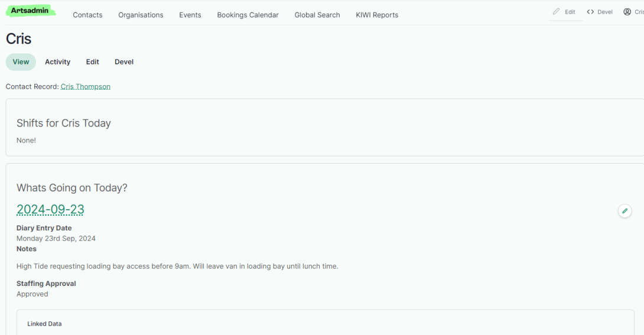Open the Organisations menu

141,15
